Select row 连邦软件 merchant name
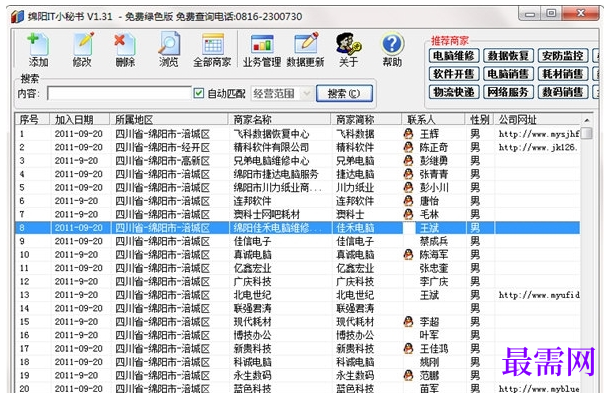The image size is (614, 393). pyautogui.click(x=252, y=201)
